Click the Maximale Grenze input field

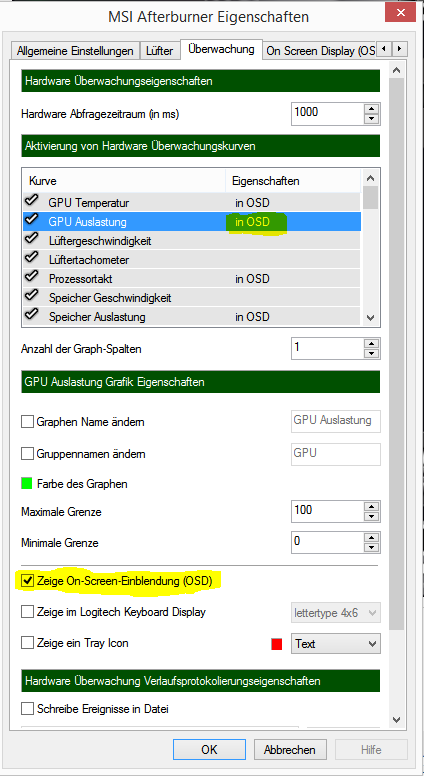click(327, 512)
